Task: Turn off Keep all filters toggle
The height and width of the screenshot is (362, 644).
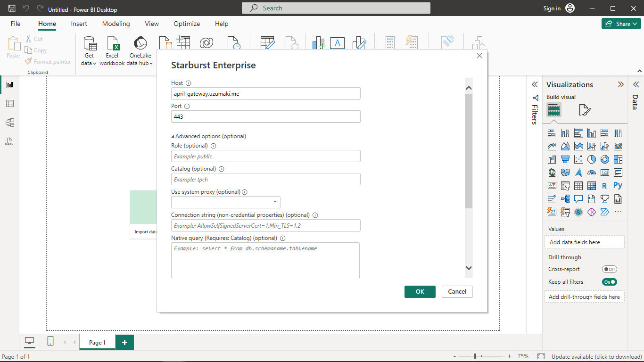Action: coord(609,282)
